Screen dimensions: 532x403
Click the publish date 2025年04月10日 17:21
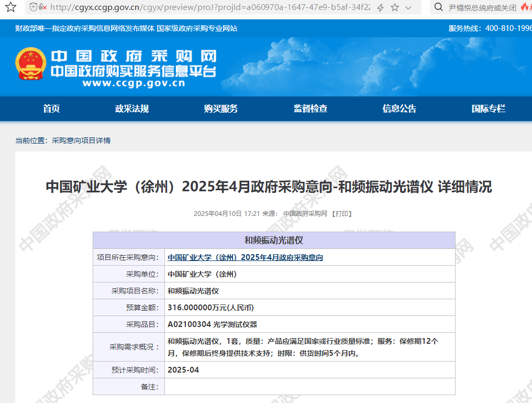[x=227, y=213]
